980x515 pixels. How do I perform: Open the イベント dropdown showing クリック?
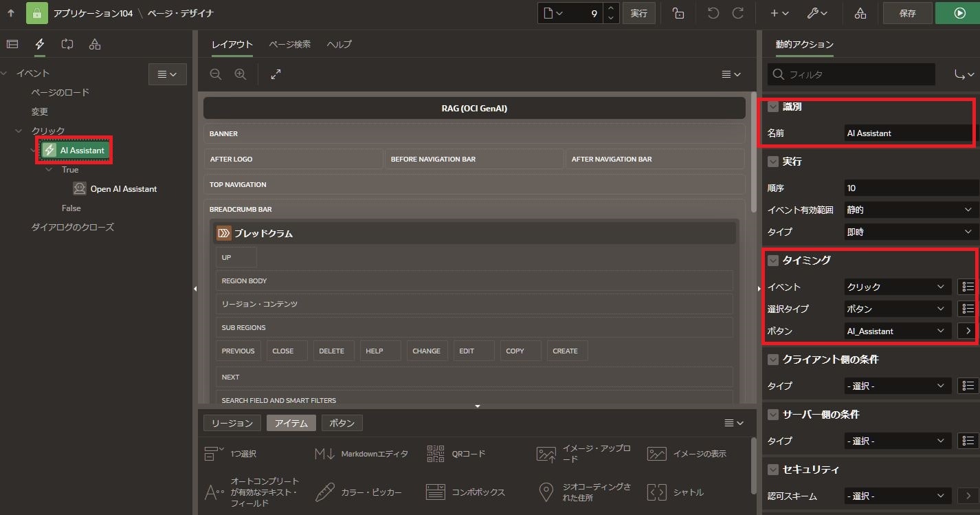(898, 287)
